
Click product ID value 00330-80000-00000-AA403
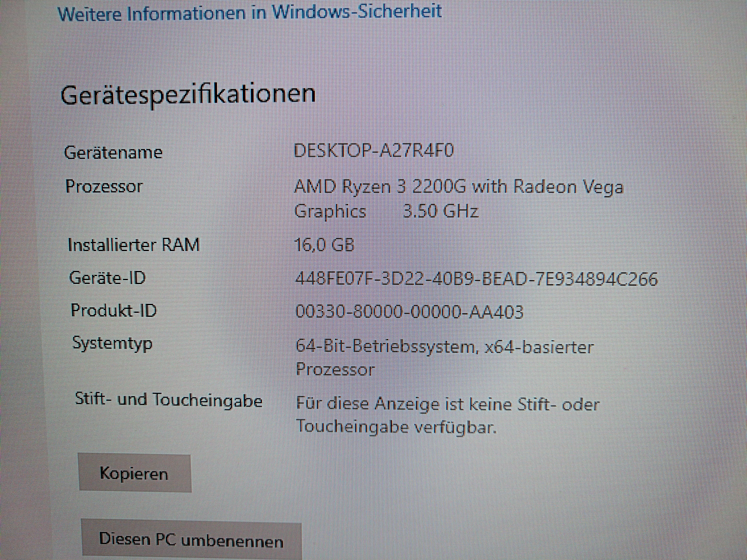click(x=409, y=311)
